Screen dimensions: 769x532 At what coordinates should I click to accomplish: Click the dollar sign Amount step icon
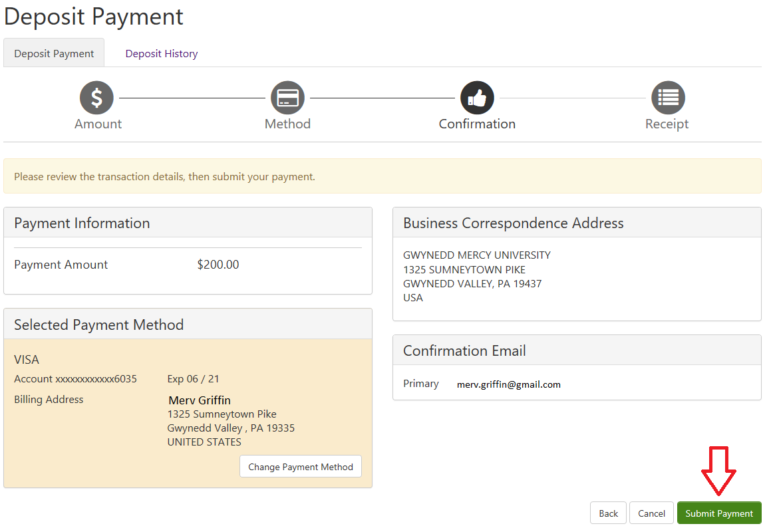click(96, 98)
